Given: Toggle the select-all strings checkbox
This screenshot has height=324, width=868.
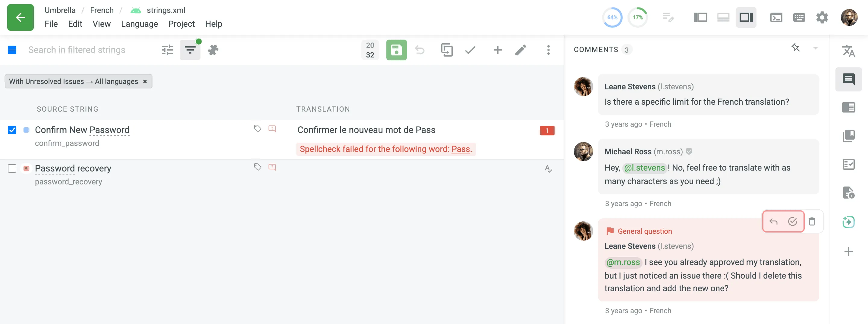Looking at the screenshot, I should click(12, 50).
